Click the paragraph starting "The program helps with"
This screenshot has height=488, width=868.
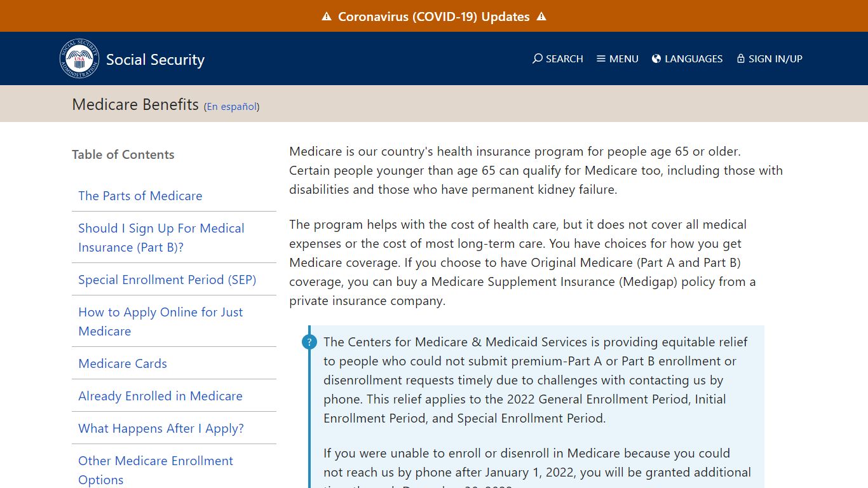coord(522,262)
